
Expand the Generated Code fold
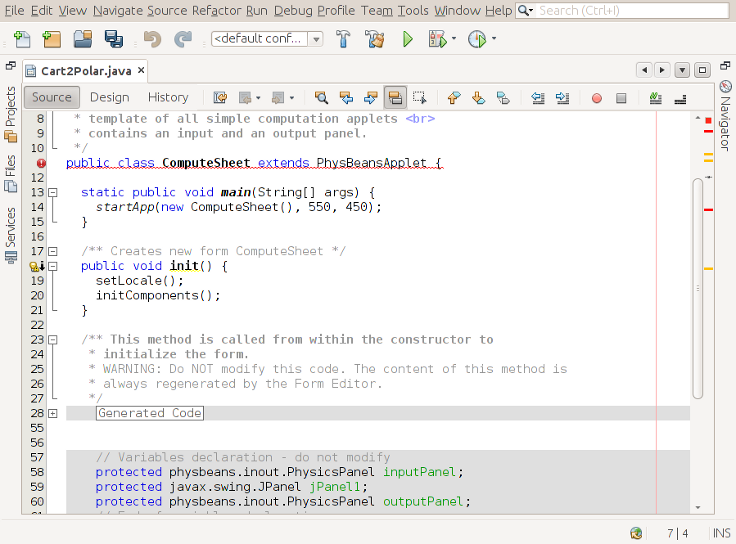(x=52, y=413)
